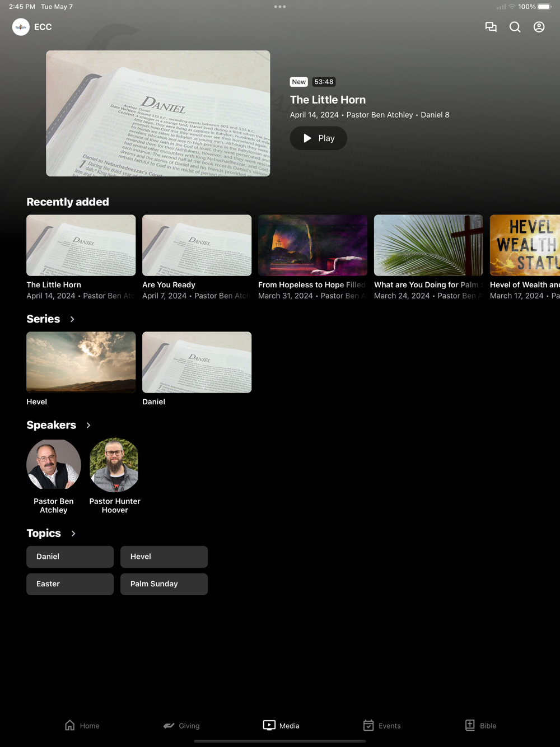
Task: Open The Little Horn featured title
Action: (328, 100)
